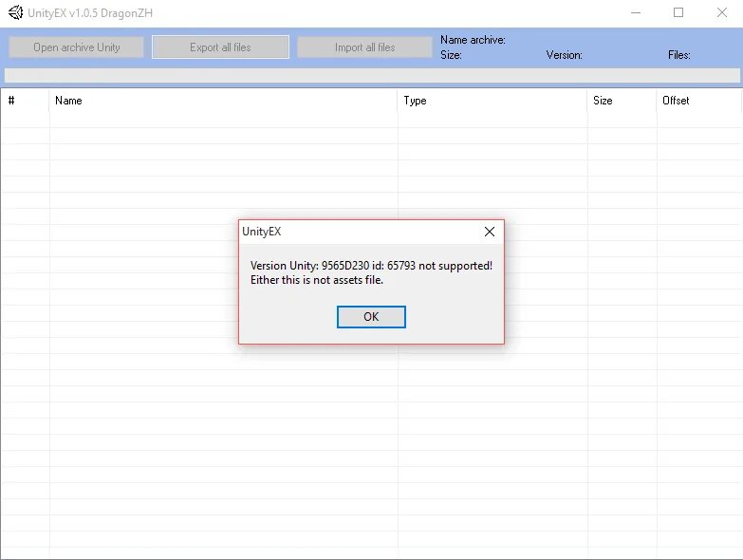Viewport: 743px width, 560px height.
Task: Sort by the Name column header
Action: pyautogui.click(x=223, y=101)
